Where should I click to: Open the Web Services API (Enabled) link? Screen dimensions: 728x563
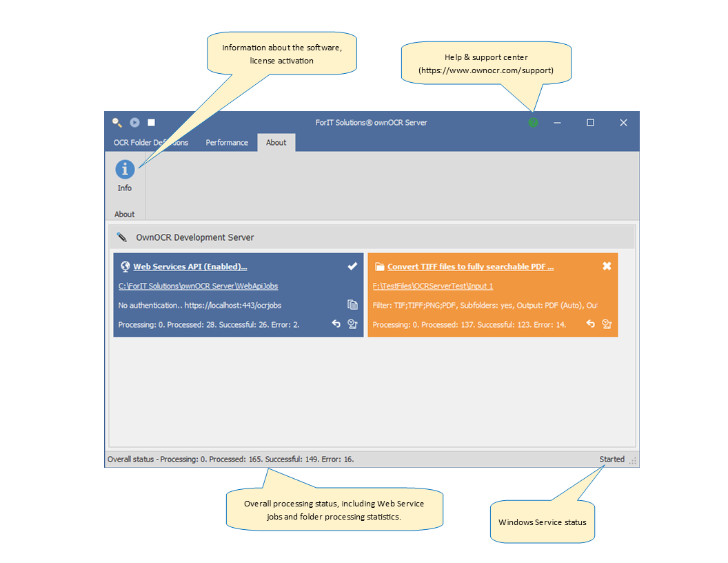click(190, 266)
